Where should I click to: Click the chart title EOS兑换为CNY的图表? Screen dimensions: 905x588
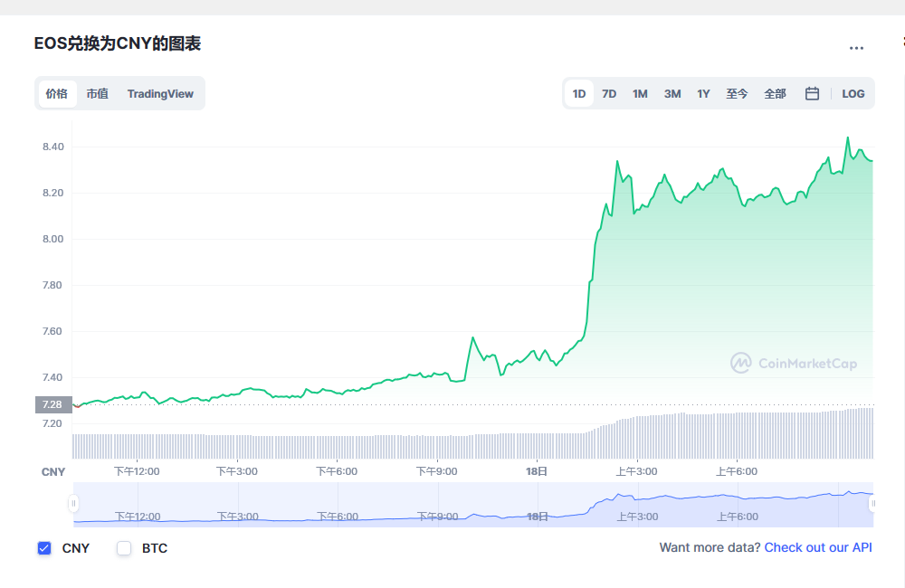pos(117,43)
